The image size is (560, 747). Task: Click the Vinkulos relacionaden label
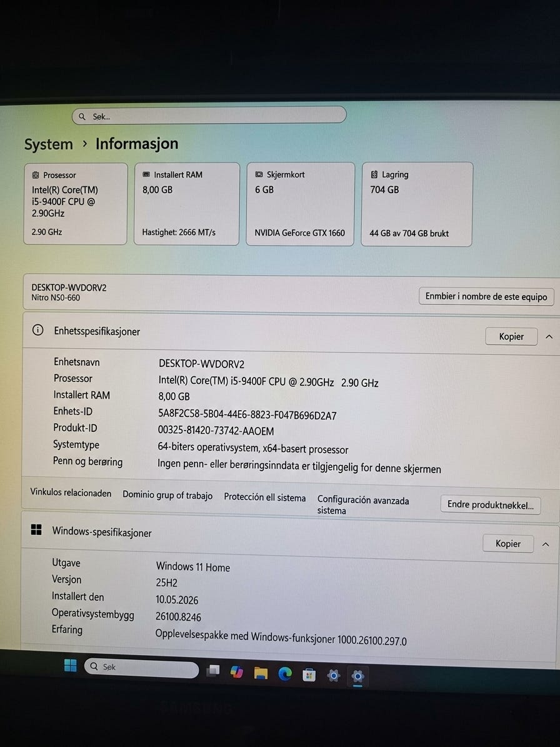[71, 493]
